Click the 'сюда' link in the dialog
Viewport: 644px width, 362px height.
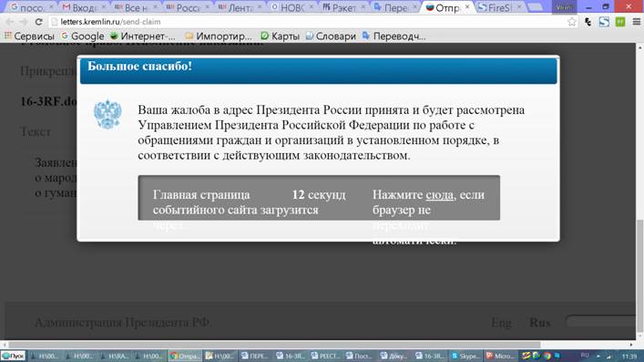[439, 194]
